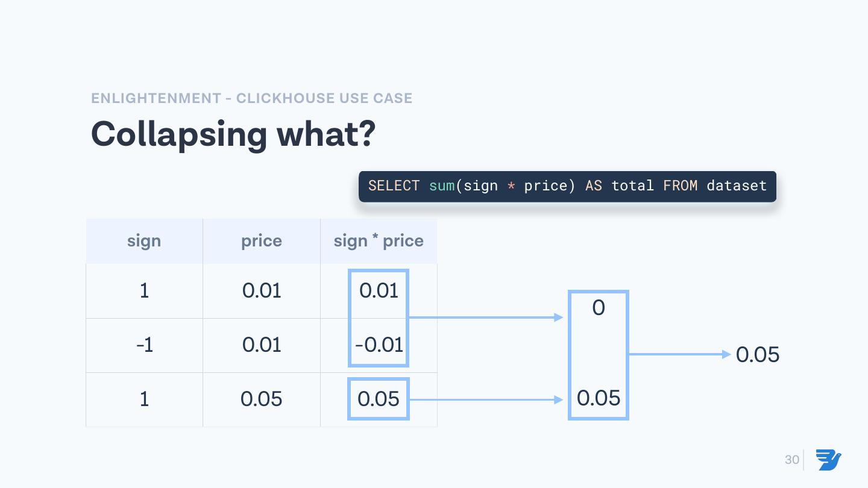Screen dimensions: 868x488
Task: Click the green "sum" function in the query
Action: click(x=442, y=186)
